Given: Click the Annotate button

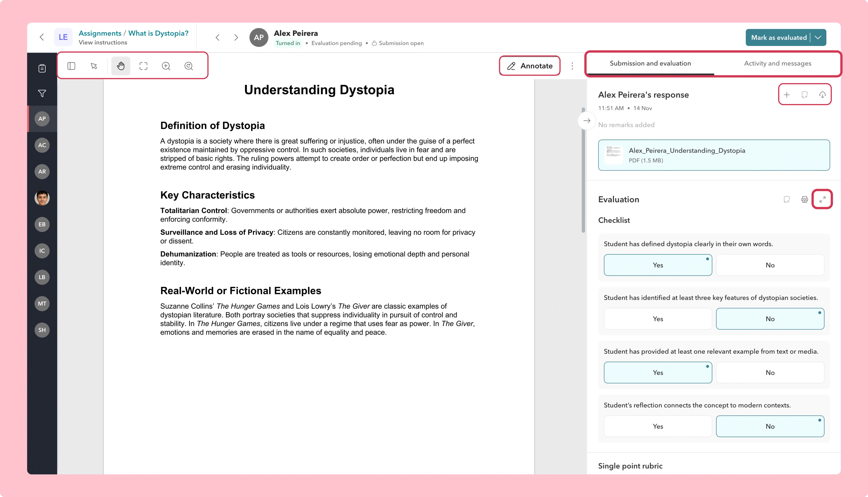Looking at the screenshot, I should click(530, 66).
